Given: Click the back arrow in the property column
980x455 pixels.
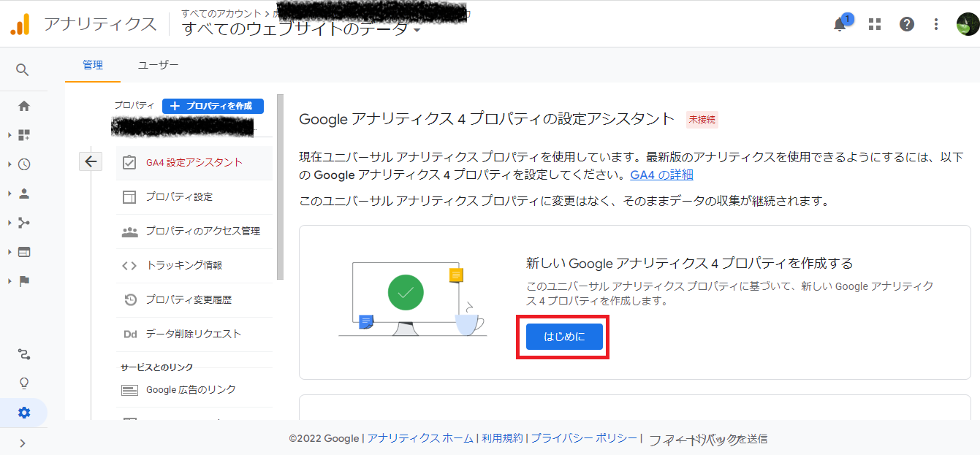Looking at the screenshot, I should [90, 161].
